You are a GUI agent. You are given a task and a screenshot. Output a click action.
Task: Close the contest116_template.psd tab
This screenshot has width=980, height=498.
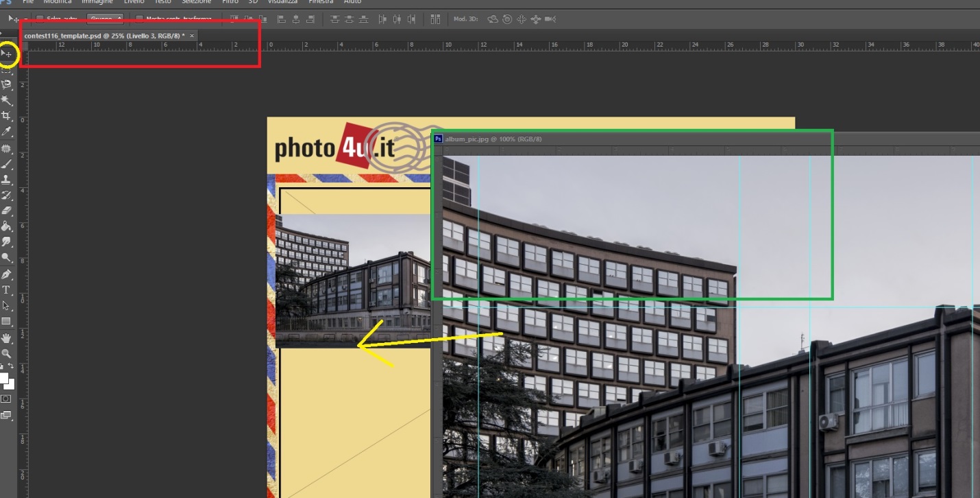click(x=192, y=36)
